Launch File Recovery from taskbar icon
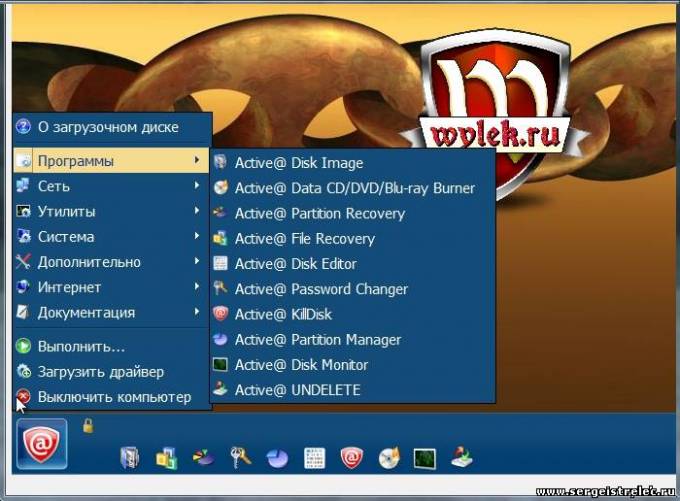Image resolution: width=680 pixels, height=501 pixels. point(167,458)
